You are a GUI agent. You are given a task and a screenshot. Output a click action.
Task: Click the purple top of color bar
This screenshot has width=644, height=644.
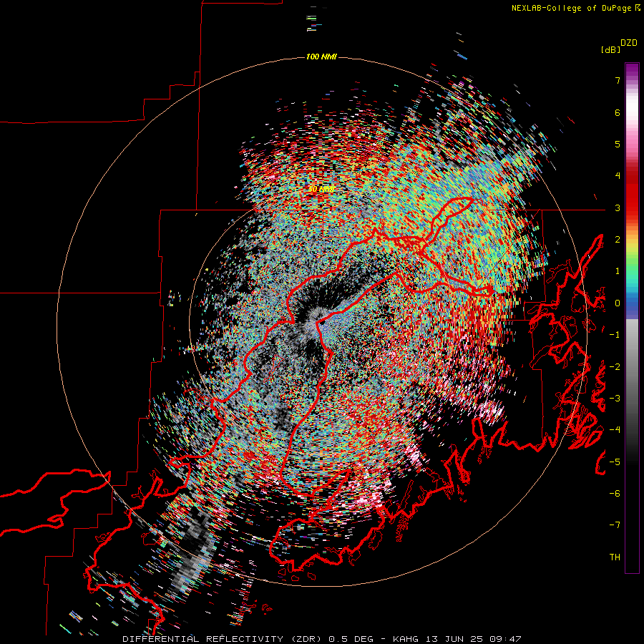click(632, 70)
